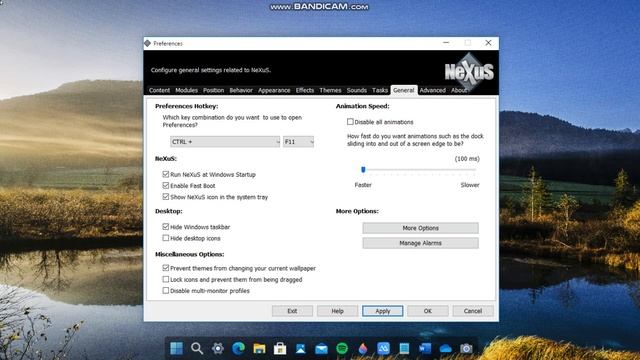Image resolution: width=640 pixels, height=360 pixels.
Task: Click the animation speed slider thumb
Action: (x=363, y=169)
